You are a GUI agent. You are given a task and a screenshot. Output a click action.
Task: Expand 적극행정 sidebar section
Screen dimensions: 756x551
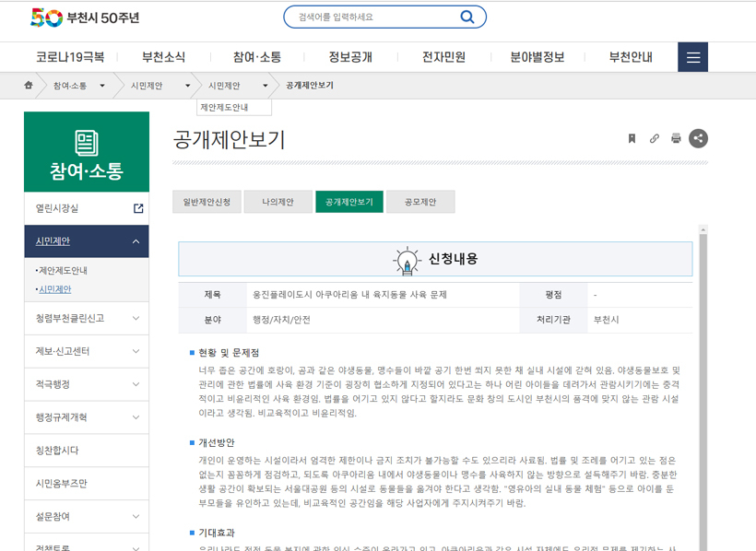(87, 384)
